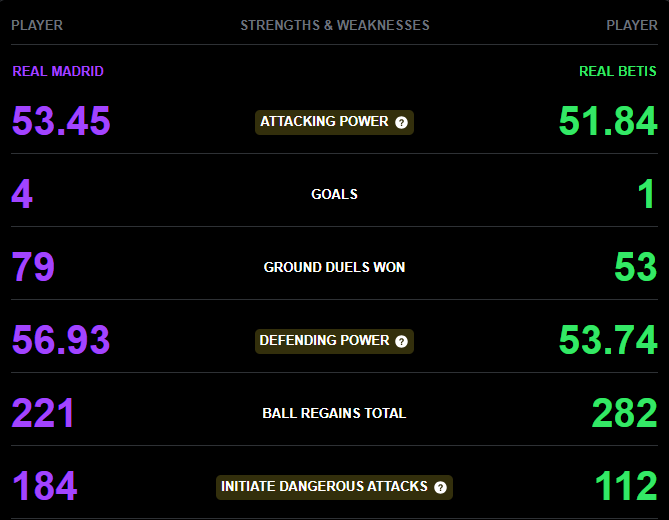669x520 pixels.
Task: Click the right Player column header
Action: [632, 26]
